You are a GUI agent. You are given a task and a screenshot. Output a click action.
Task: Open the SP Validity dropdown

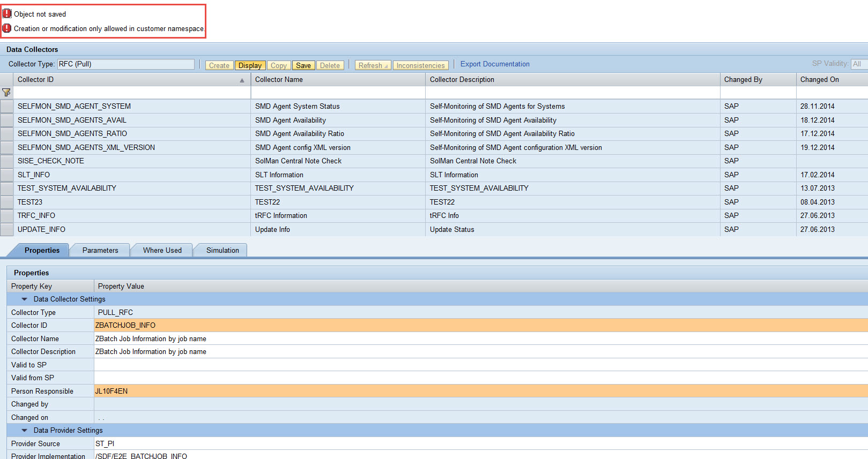tap(859, 64)
